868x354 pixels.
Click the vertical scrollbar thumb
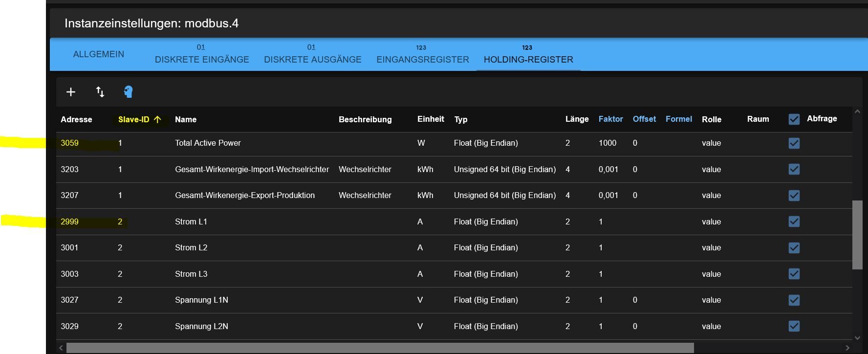(x=857, y=235)
